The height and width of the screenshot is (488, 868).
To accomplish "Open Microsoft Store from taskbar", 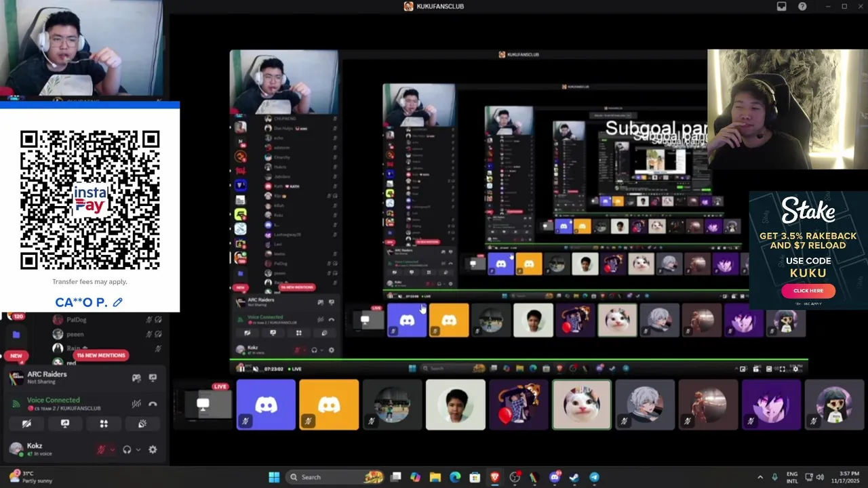I will (475, 477).
